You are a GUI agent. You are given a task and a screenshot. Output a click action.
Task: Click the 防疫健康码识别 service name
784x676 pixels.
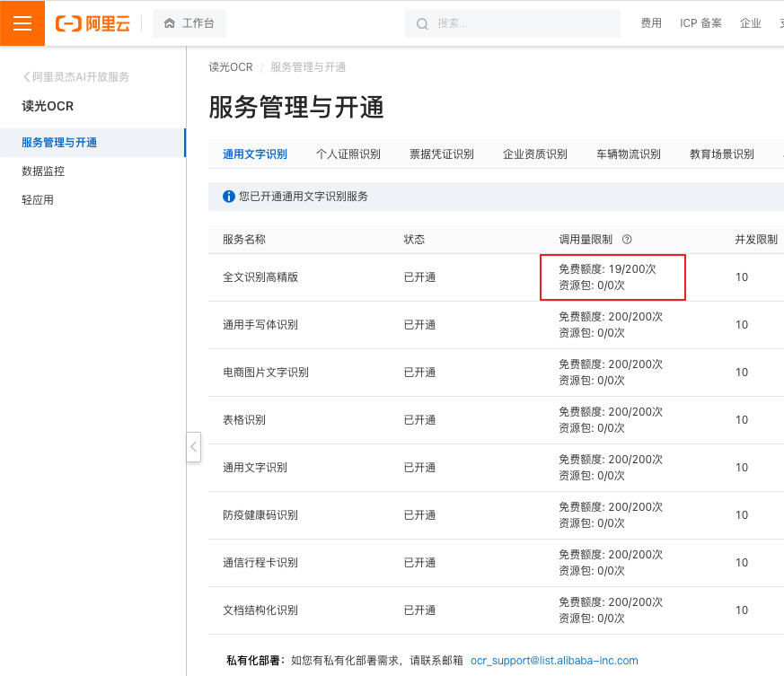[260, 515]
